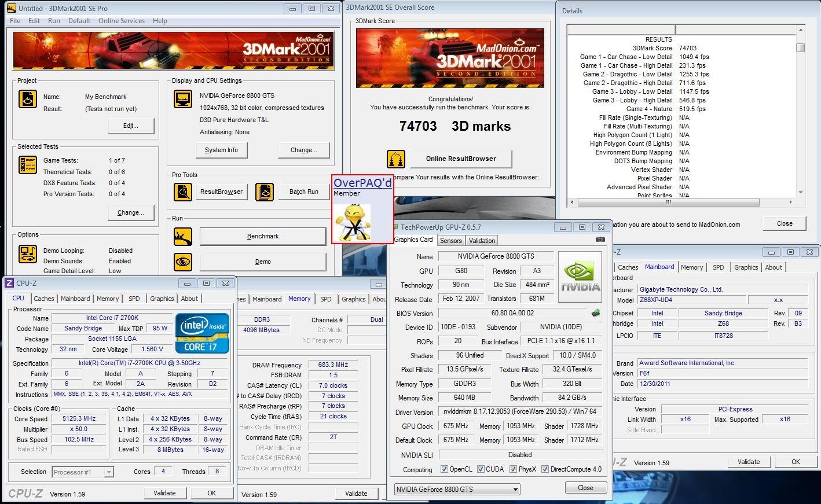Click the DRAM Frequency 683.3 MHz value
821x504 pixels.
[x=333, y=365]
